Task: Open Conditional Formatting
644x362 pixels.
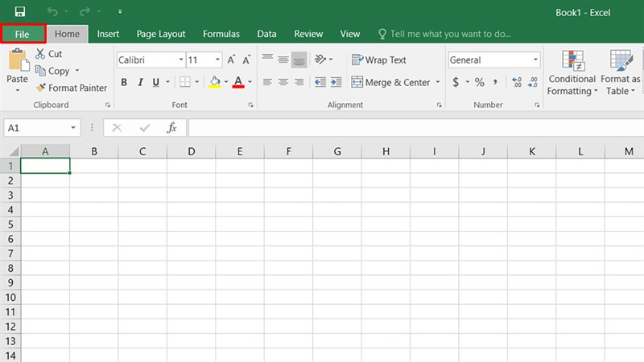Action: pyautogui.click(x=572, y=72)
